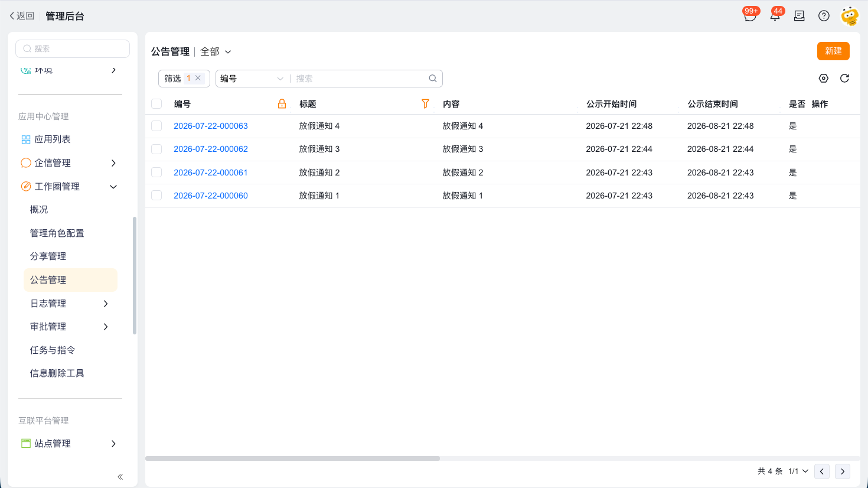Expand the 日志管理 submenu
The width and height of the screenshot is (868, 488).
click(x=106, y=304)
